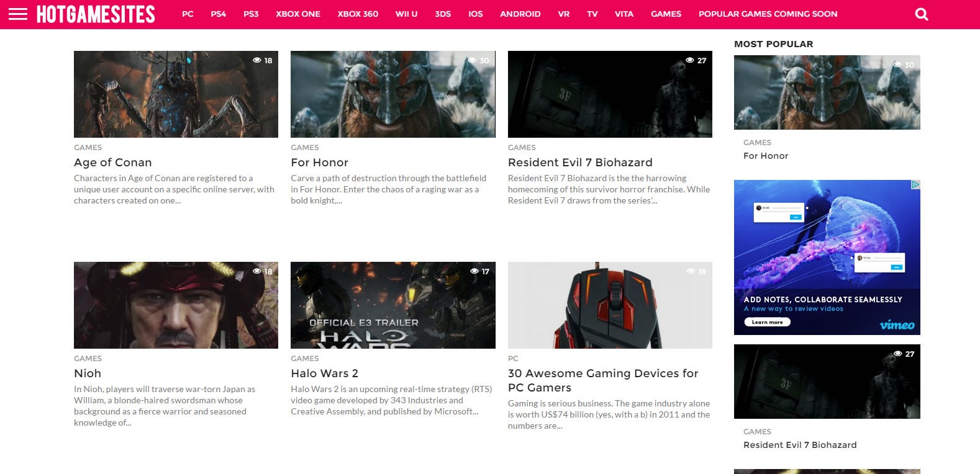Screen dimensions: 980x474
Task: Click the AdChoices icon on the Vimeo ad
Action: point(915,185)
